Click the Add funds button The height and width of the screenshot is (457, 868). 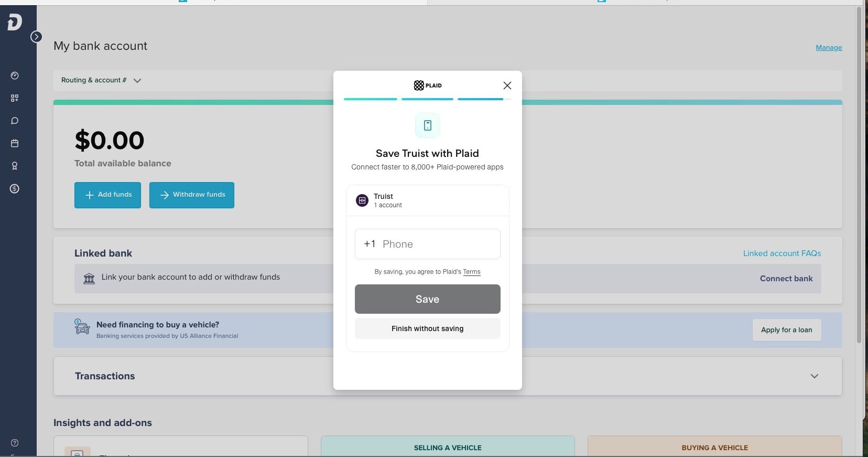point(107,195)
